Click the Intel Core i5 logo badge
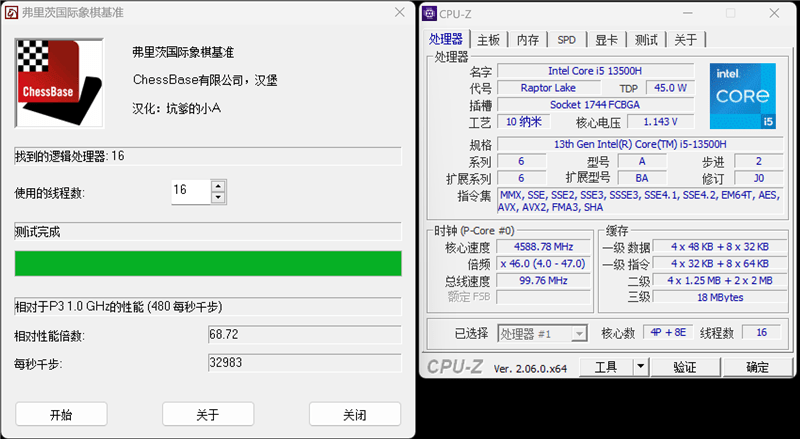 (743, 96)
